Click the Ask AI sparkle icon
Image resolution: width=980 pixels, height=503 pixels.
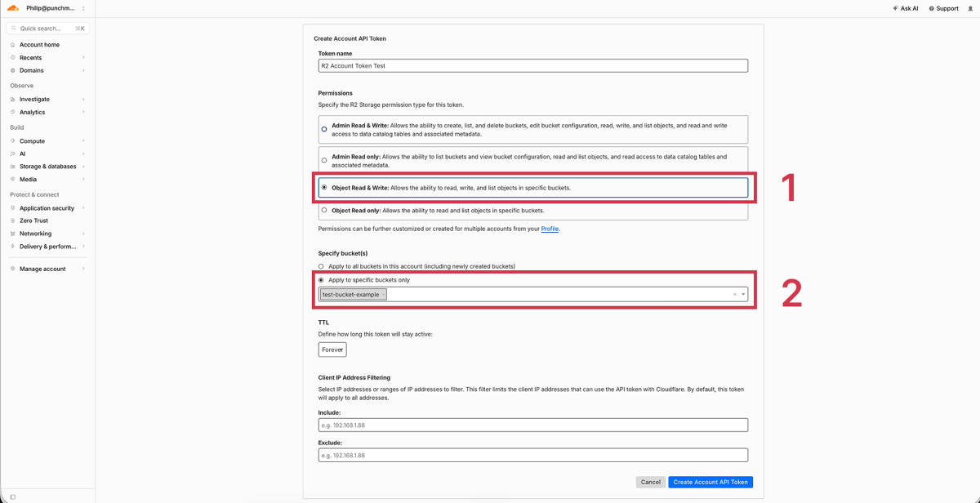coord(895,8)
